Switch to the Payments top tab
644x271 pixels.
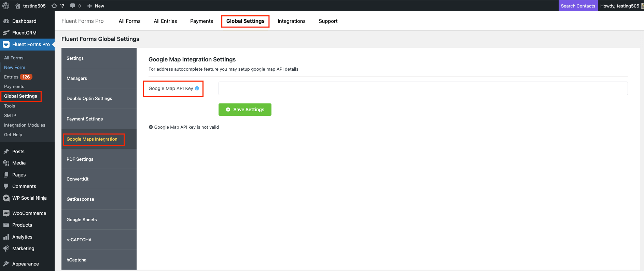(x=201, y=21)
